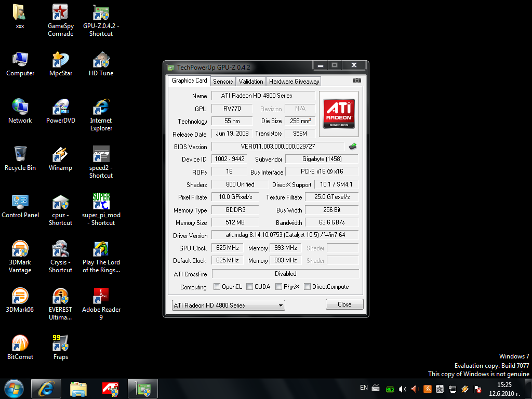
Task: Open the super_pi_mod desktop shortcut
Action: tap(101, 209)
